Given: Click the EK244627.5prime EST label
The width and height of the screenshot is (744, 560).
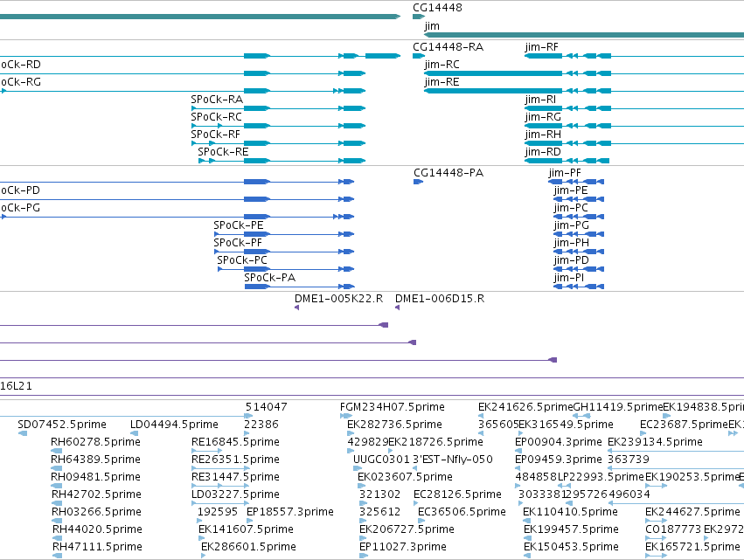Looking at the screenshot, I should (x=692, y=512).
